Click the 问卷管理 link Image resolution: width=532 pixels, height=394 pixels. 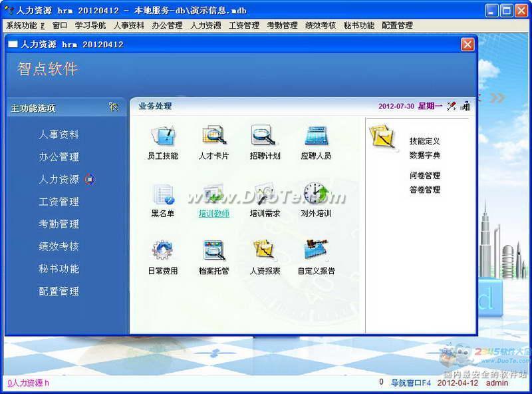(425, 176)
